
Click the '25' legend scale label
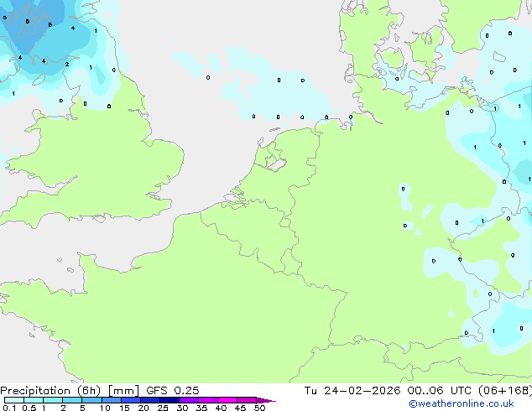pos(163,408)
